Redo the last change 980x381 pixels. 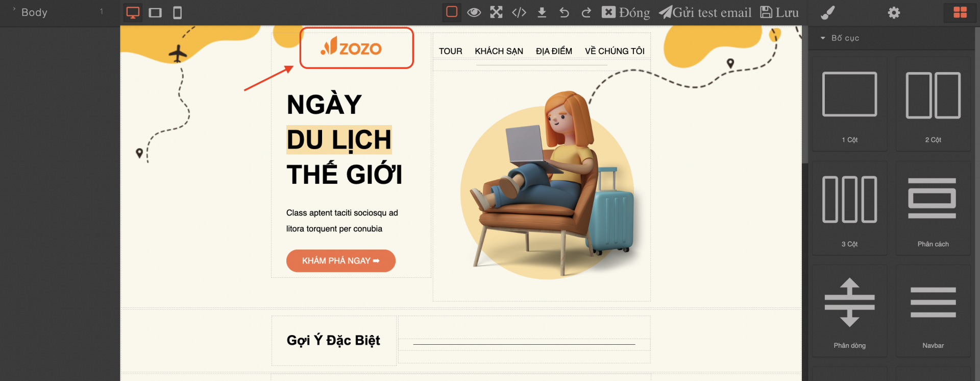coord(586,12)
